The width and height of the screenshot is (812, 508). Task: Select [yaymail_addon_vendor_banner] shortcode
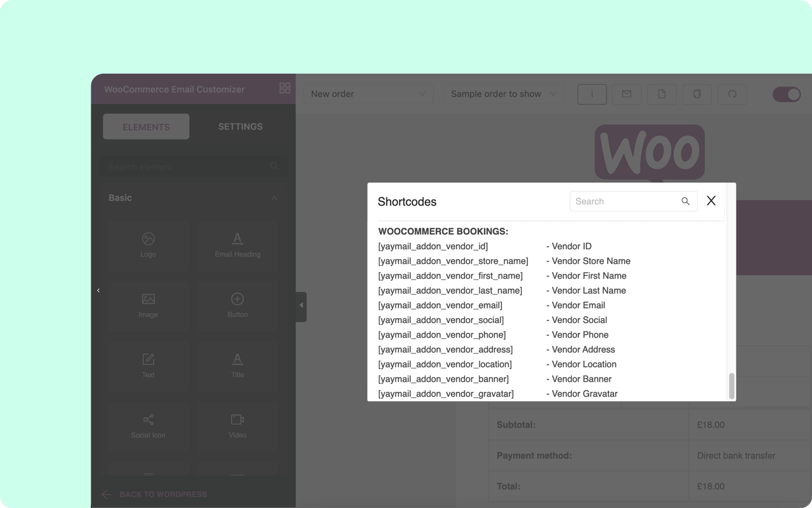tap(444, 379)
